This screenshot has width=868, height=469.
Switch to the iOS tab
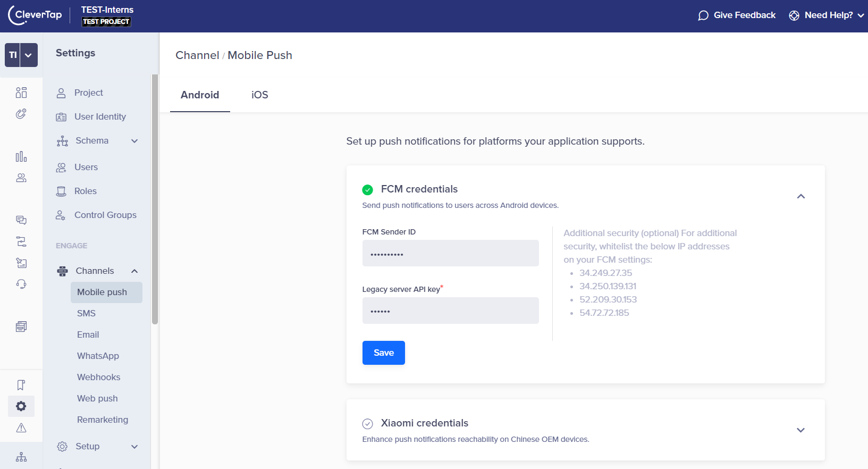pos(259,95)
